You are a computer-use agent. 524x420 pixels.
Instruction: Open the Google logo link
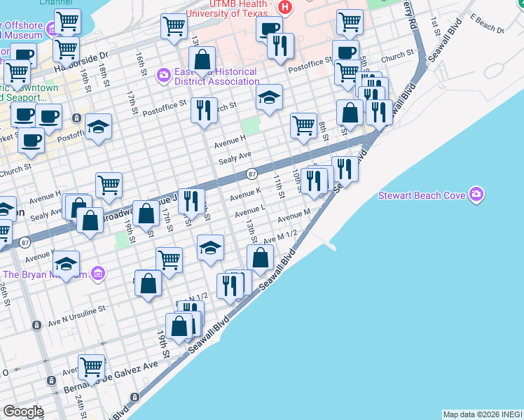[22, 412]
